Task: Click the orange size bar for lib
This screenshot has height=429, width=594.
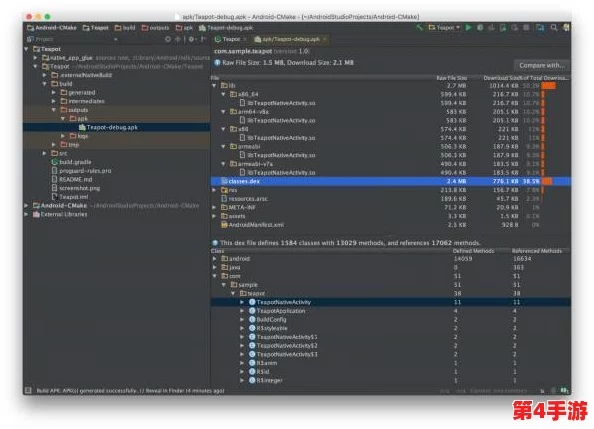Action: [x=549, y=86]
